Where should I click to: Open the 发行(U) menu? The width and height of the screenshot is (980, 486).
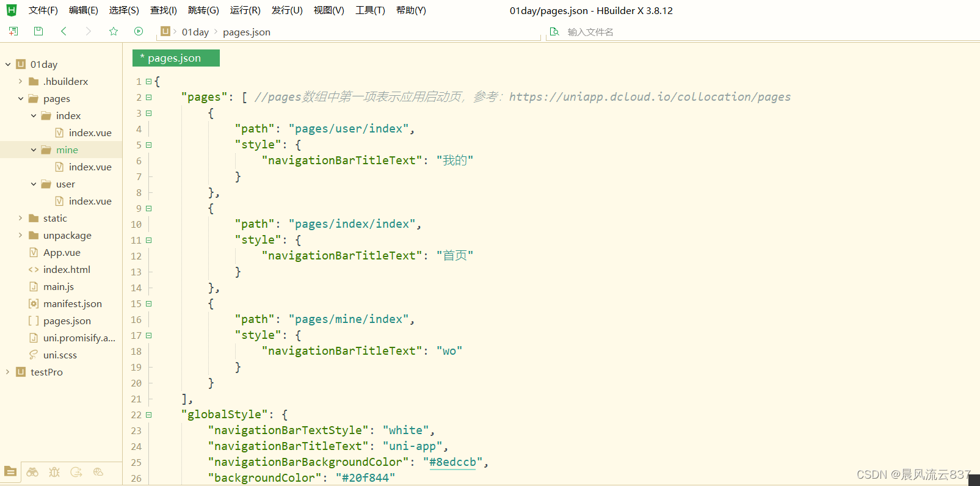click(x=287, y=10)
